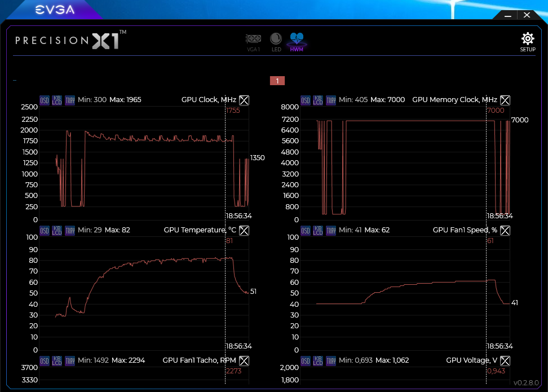Screen dimensions: 548x392
Task: Click the EVGA logo in title bar
Action: pos(55,10)
